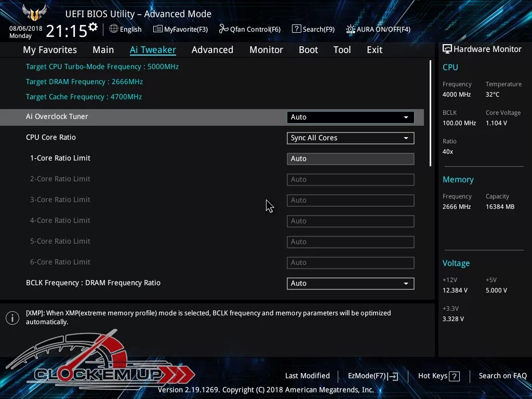Screen dimensions: 532x399
Task: Click the CPU temperature value 32°C
Action: (x=493, y=95)
